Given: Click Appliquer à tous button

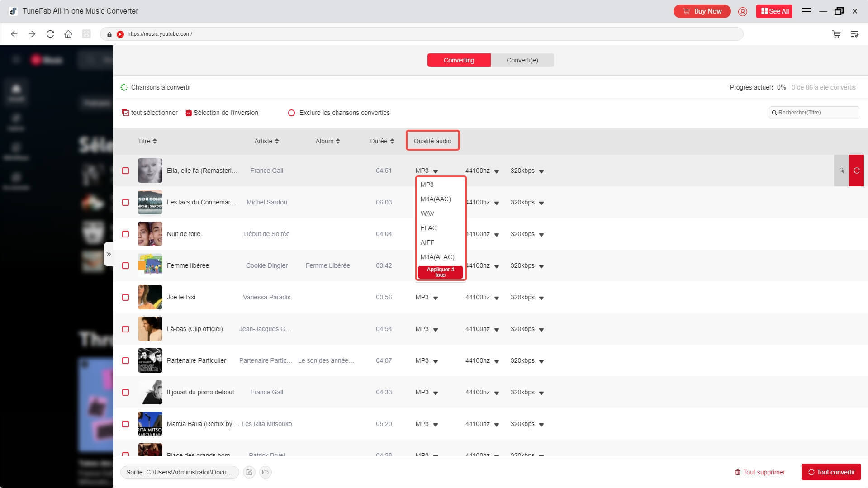Looking at the screenshot, I should [440, 272].
